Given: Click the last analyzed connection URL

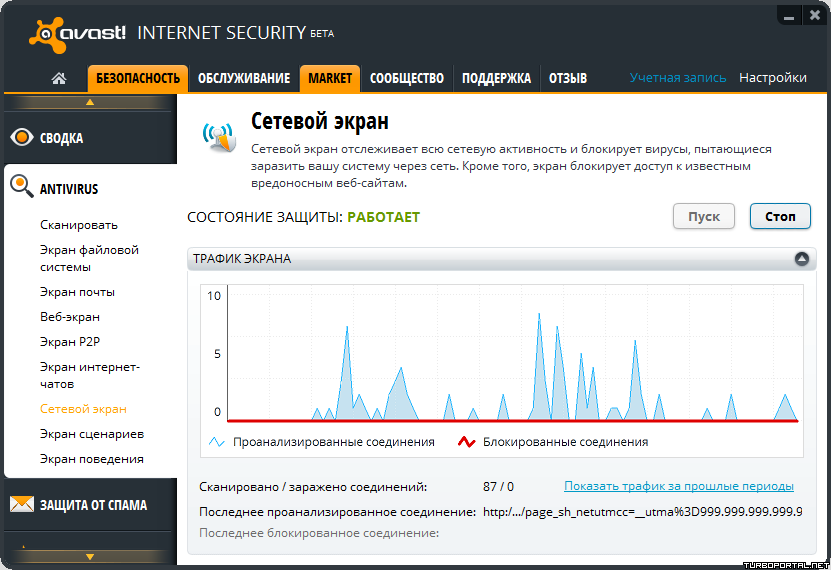Looking at the screenshot, I should click(642, 512).
